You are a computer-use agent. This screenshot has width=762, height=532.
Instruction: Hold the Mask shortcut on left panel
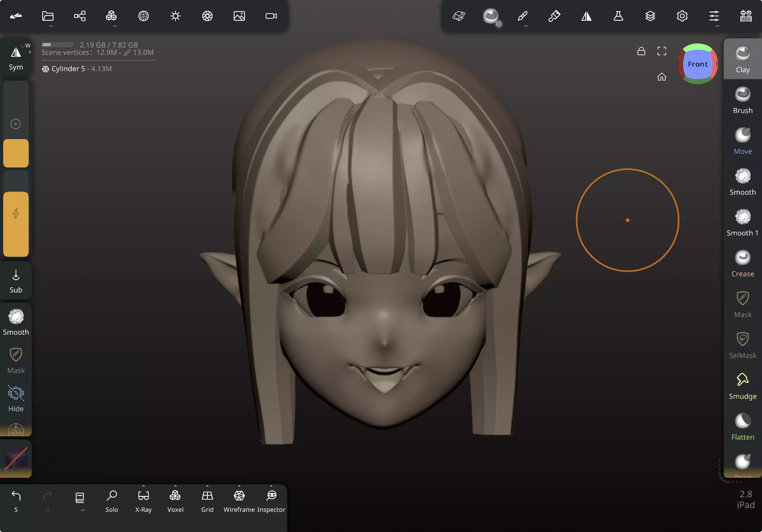[16, 360]
